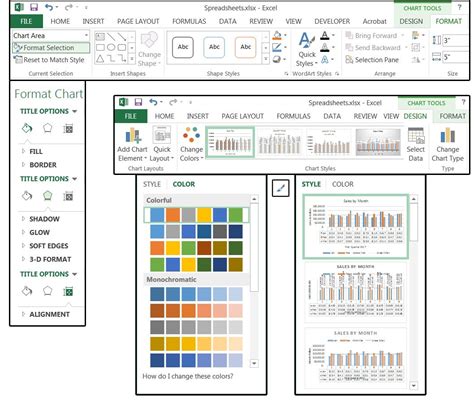Click Reset to Match Style
Image resolution: width=474 pixels, height=400 pixels.
[x=49, y=60]
